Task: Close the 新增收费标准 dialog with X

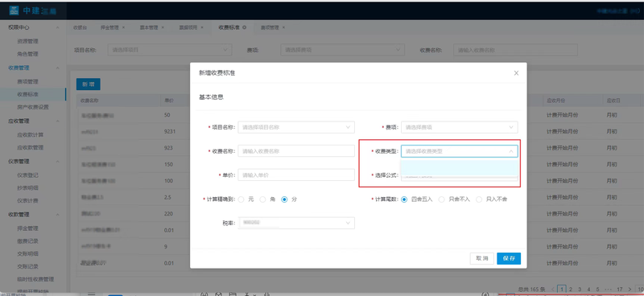Action: (x=516, y=73)
